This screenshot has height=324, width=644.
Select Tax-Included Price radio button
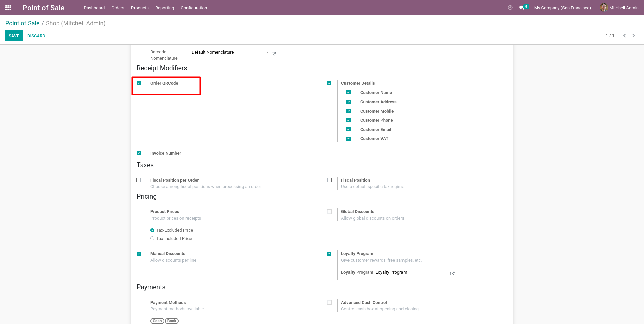152,239
